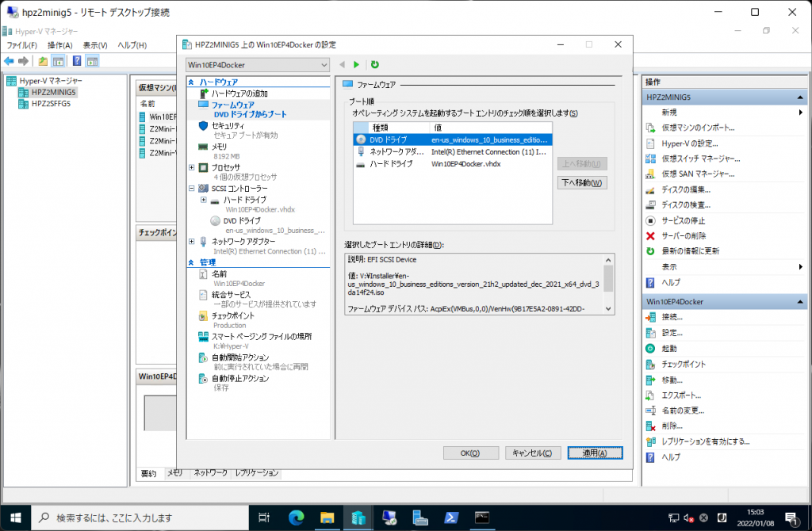The width and height of the screenshot is (812, 531).
Task: Click 接続 action for Win10EP4Docker
Action: tap(672, 317)
